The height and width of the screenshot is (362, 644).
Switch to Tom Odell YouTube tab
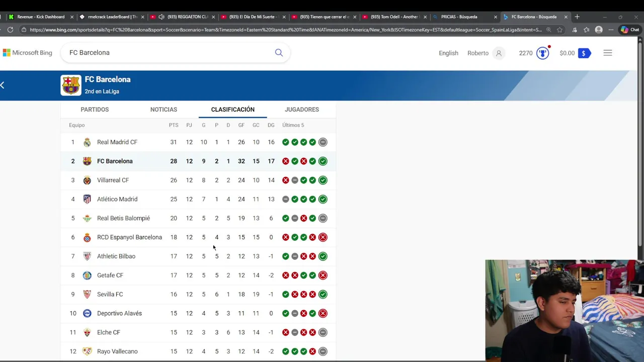pyautogui.click(x=394, y=17)
